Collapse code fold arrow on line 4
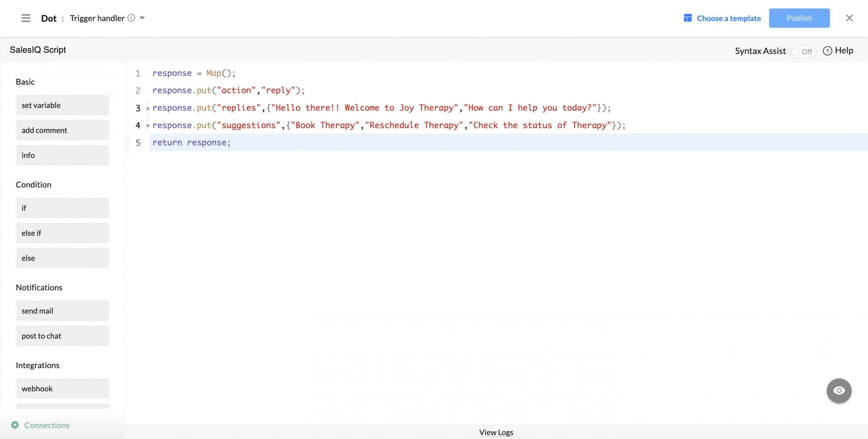 pos(148,126)
